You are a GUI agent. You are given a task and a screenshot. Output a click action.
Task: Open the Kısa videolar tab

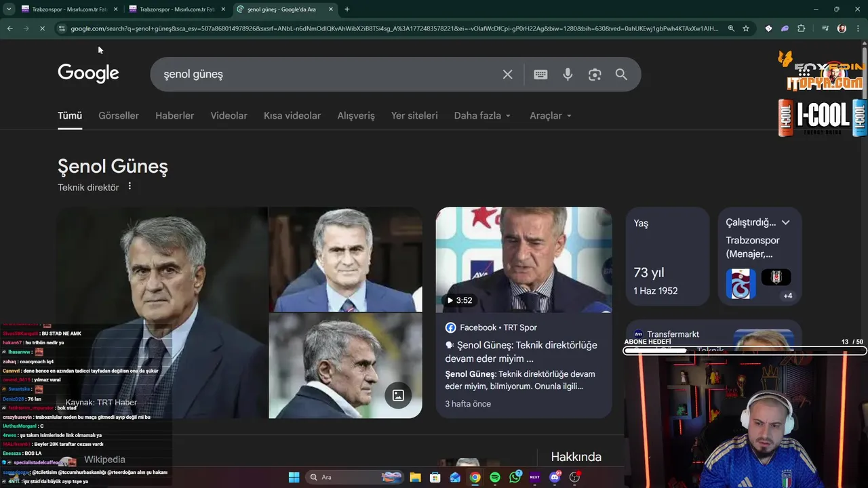292,116
